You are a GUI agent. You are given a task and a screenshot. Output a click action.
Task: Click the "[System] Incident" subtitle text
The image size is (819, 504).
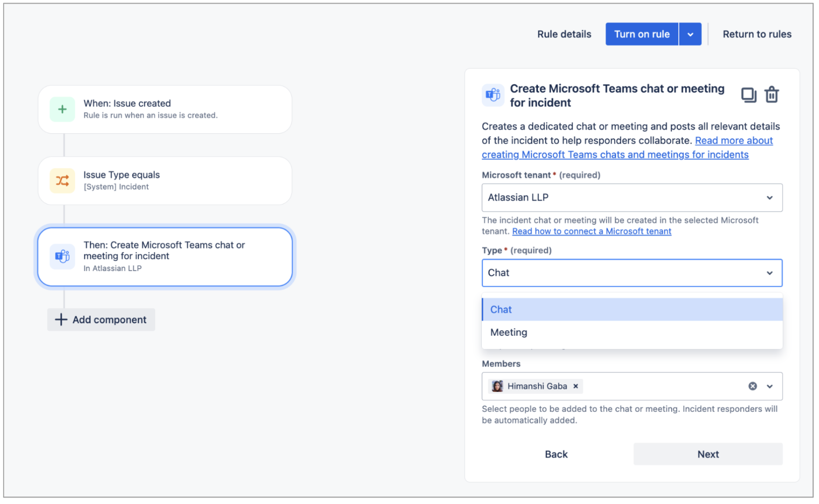pos(116,187)
